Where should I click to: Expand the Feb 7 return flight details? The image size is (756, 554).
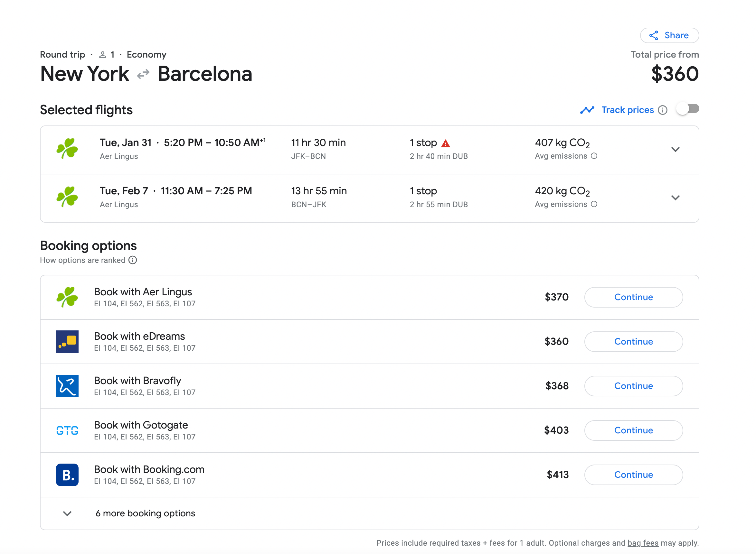(675, 198)
